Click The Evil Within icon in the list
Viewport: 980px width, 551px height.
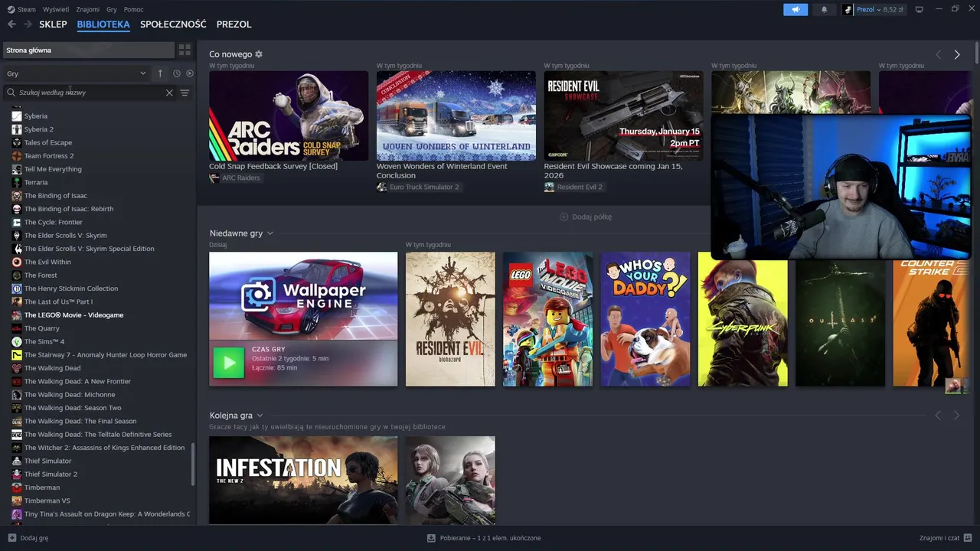17,262
